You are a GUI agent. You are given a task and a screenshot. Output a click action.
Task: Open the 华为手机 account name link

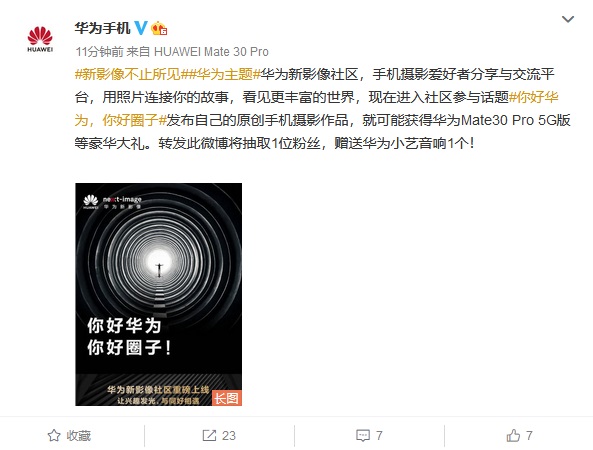(x=102, y=28)
